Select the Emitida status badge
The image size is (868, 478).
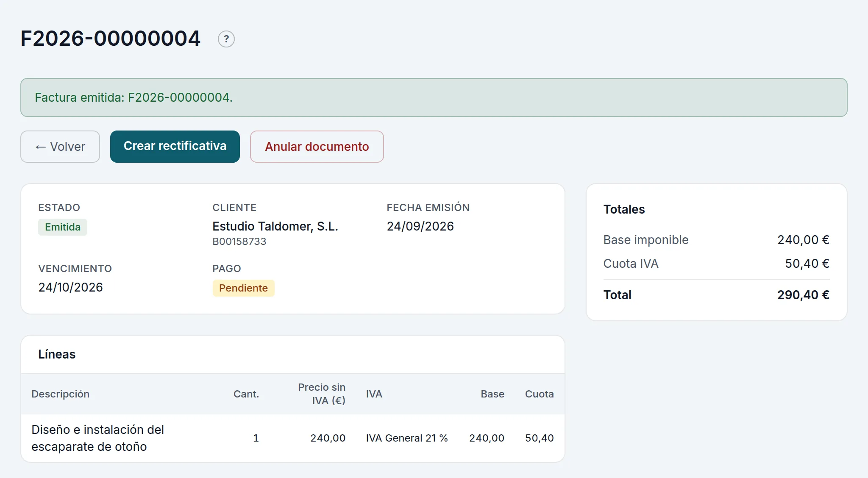tap(63, 227)
